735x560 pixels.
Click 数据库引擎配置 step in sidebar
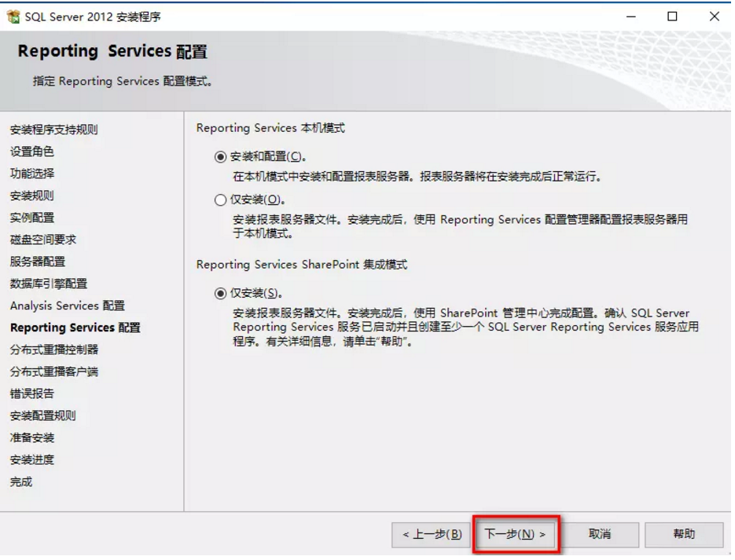49,284
